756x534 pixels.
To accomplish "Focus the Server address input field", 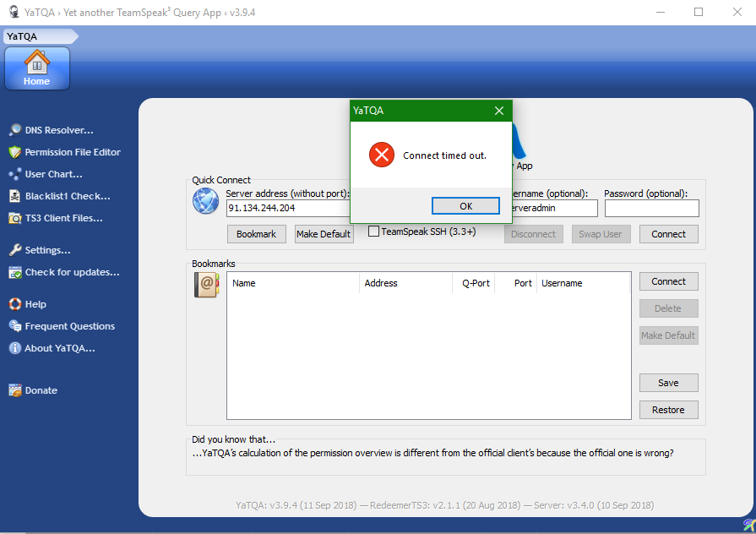I will click(x=288, y=208).
